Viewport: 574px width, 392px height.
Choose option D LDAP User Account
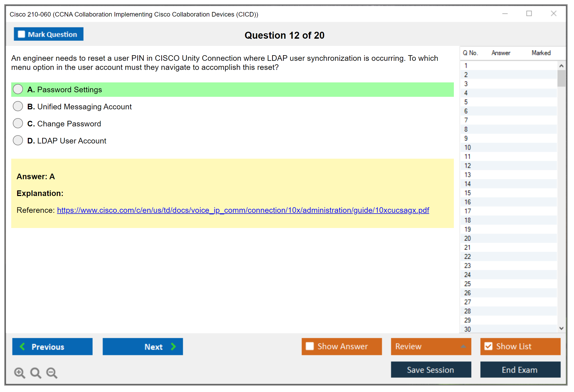18,141
